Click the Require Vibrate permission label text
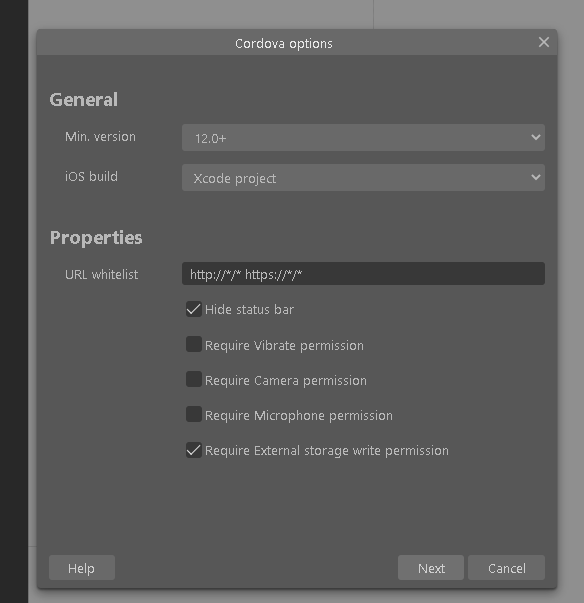Screen dimensions: 584x603 (284, 346)
